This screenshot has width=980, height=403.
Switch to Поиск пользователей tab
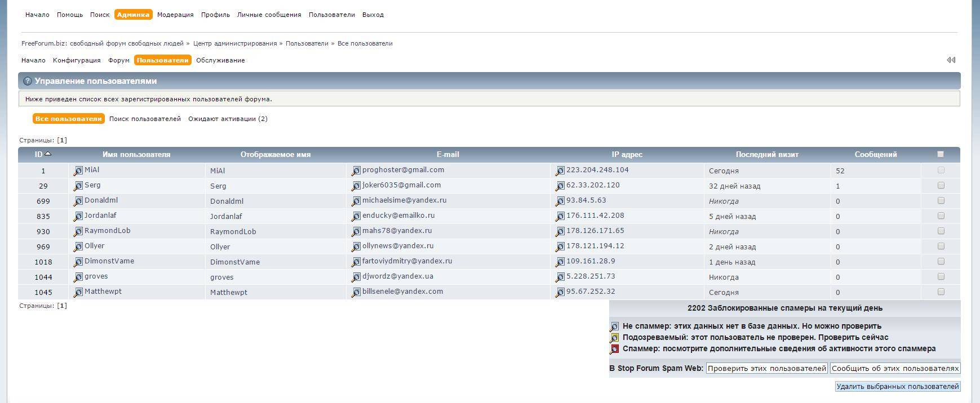(x=145, y=119)
